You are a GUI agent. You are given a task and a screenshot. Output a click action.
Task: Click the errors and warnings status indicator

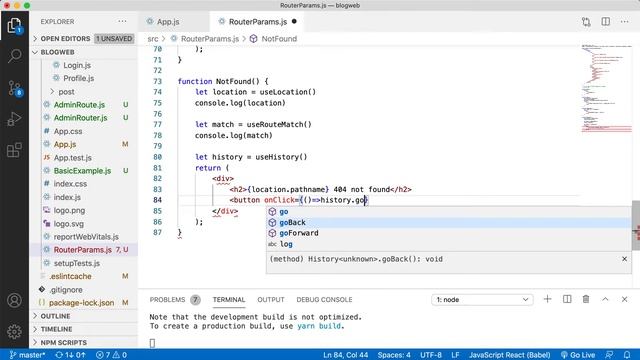111,355
